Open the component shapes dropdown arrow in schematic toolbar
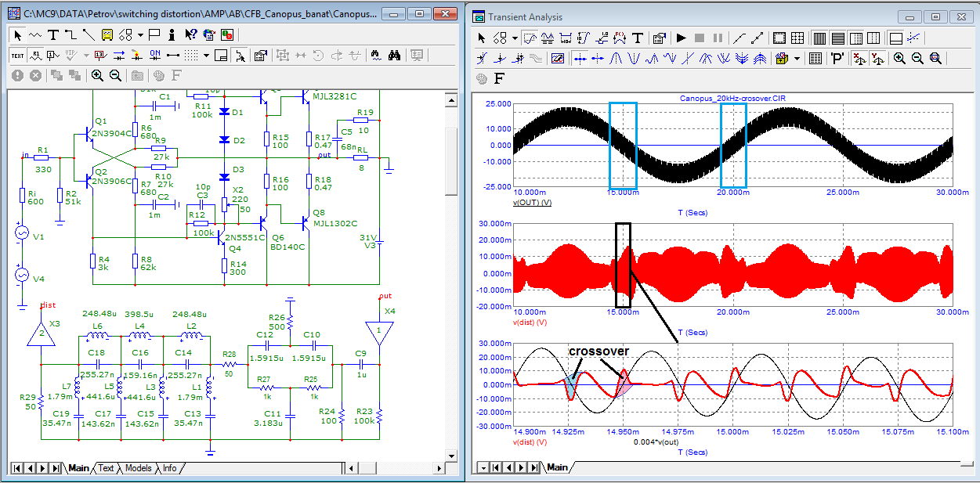 pyautogui.click(x=140, y=34)
